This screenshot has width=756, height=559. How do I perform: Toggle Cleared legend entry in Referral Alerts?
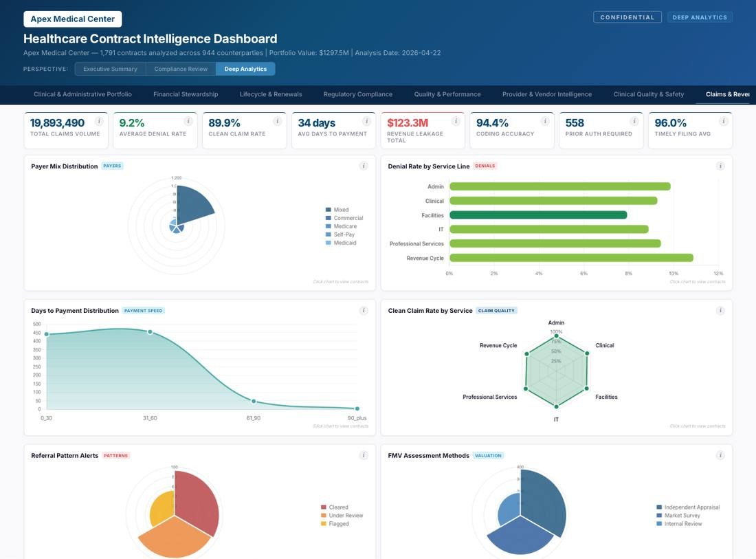334,507
